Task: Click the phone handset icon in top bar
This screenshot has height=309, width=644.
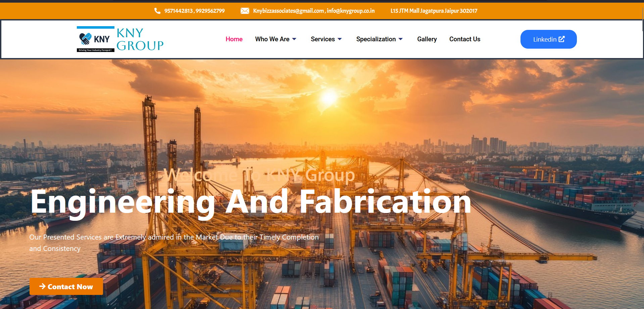Action: (157, 11)
